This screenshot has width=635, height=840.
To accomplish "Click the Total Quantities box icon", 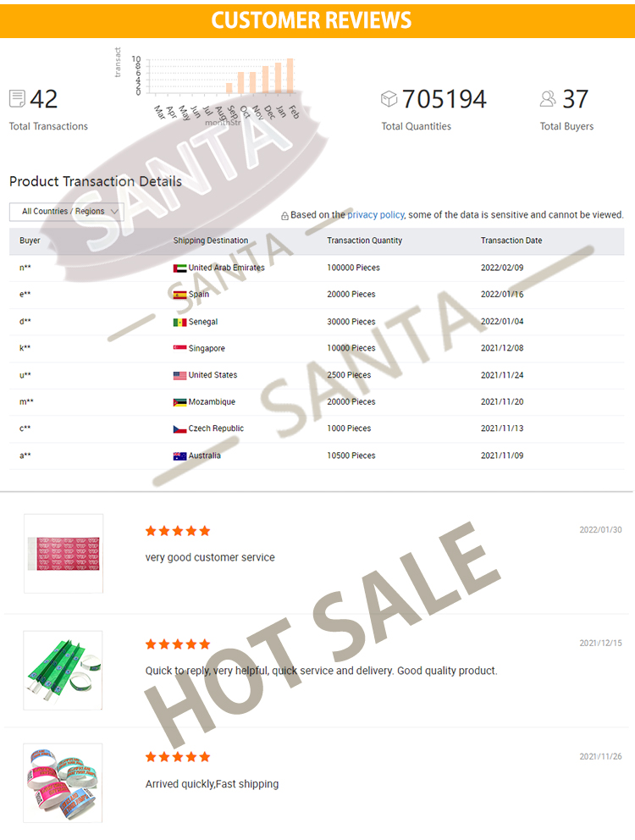I will point(389,98).
